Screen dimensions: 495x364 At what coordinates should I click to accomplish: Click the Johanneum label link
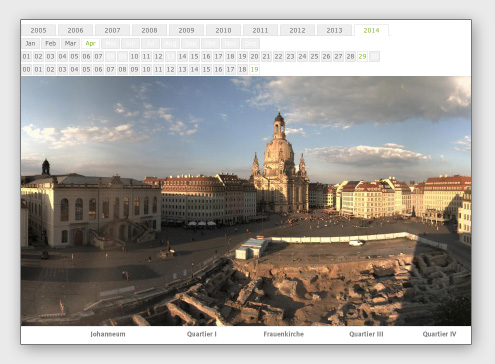pos(108,334)
